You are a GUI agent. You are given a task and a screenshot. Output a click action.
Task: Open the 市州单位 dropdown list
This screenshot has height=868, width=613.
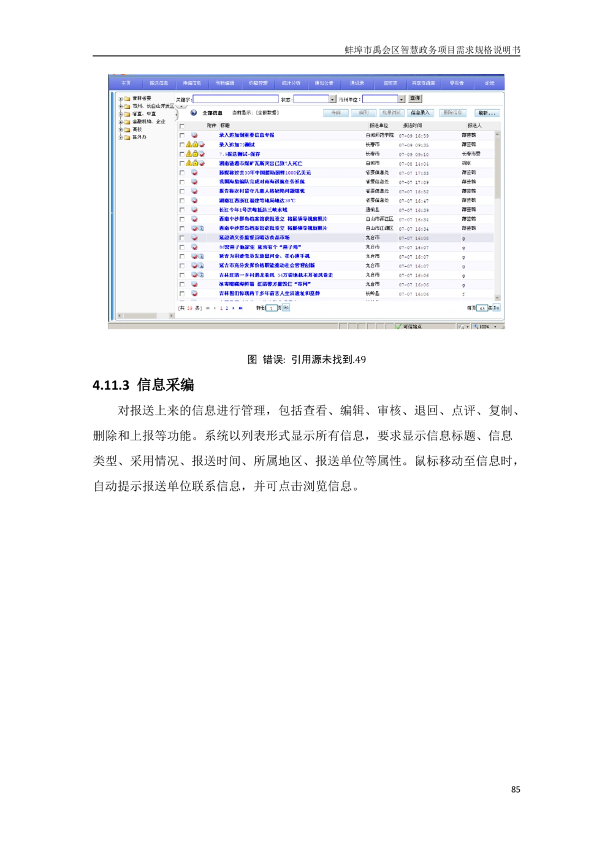pyautogui.click(x=402, y=99)
